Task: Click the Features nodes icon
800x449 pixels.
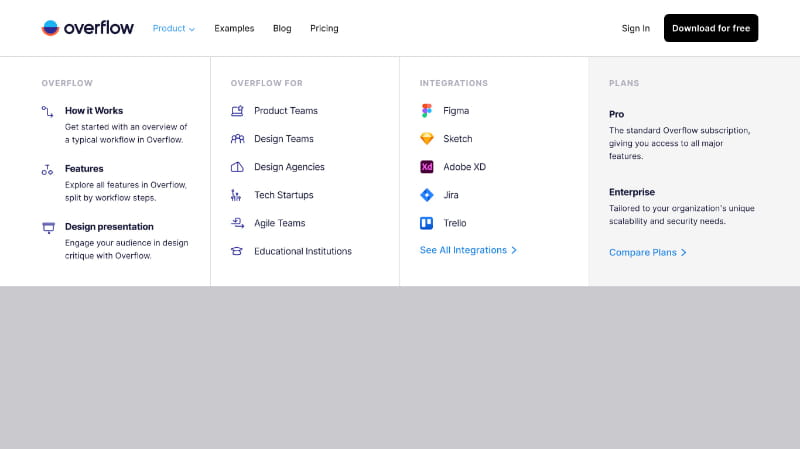Action: pos(47,169)
